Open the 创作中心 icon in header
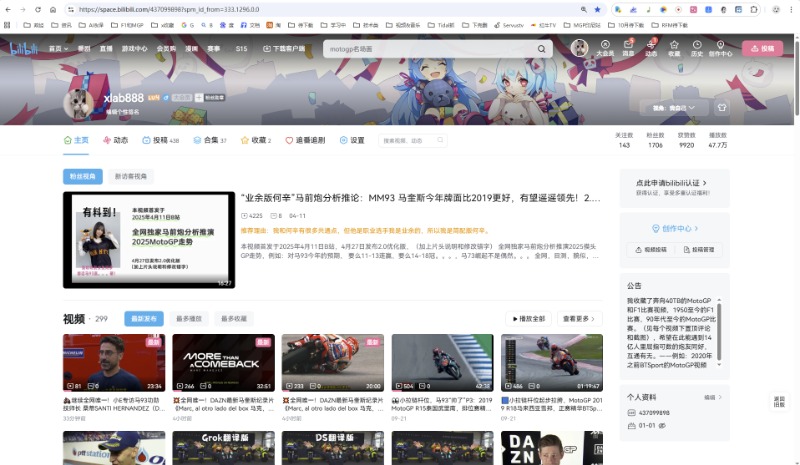Image resolution: width=800 pixels, height=465 pixels. point(720,48)
